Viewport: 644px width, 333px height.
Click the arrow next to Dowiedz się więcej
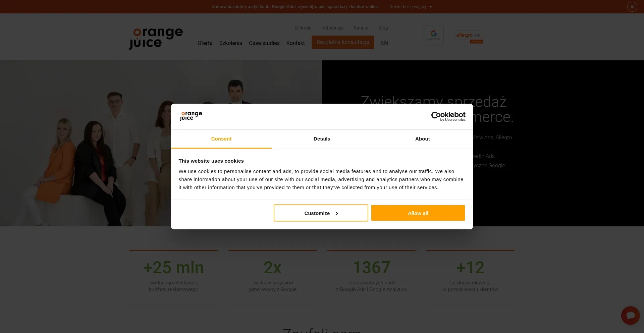431,7
